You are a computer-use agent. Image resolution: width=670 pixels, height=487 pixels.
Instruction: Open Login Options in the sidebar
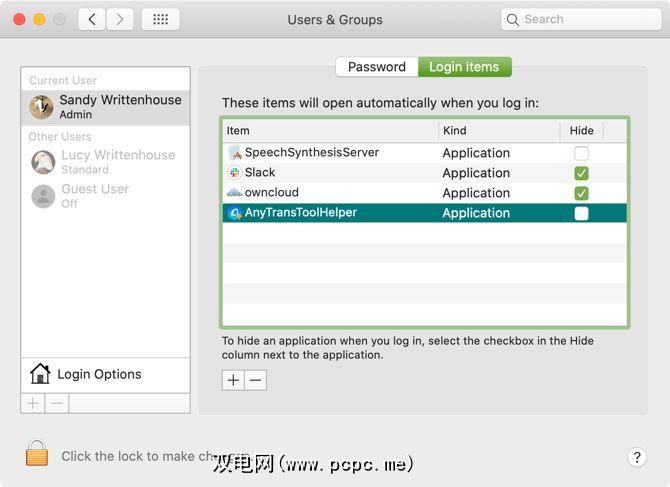(98, 374)
